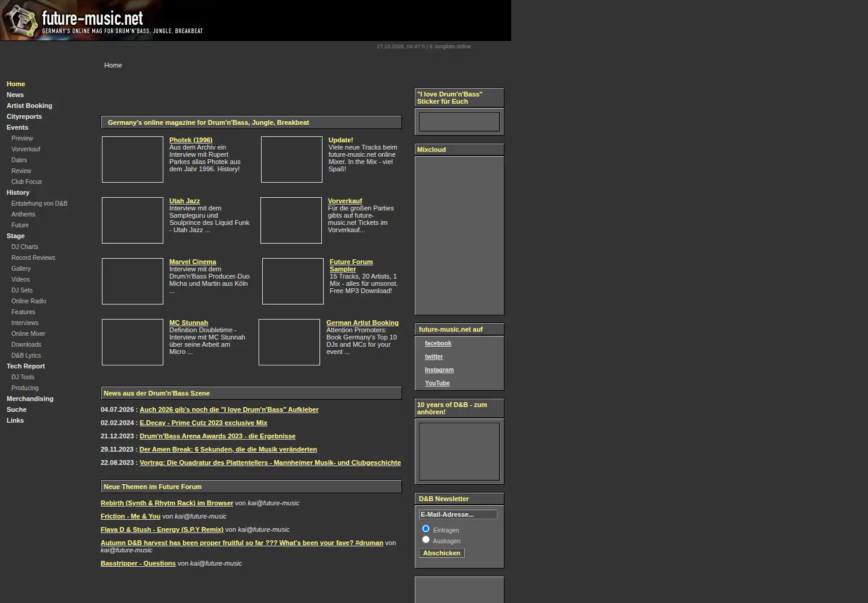Open Dates under Events
Viewport: 868px width, 603px height.
[x=19, y=160]
